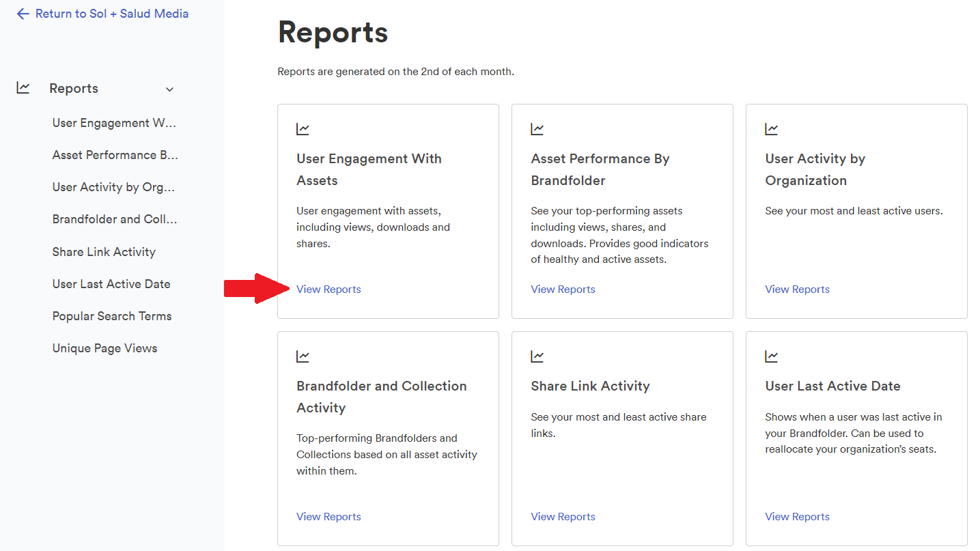Image resolution: width=980 pixels, height=551 pixels.
Task: View Reports for Asset Performance By Brandfolder
Action: (x=563, y=289)
